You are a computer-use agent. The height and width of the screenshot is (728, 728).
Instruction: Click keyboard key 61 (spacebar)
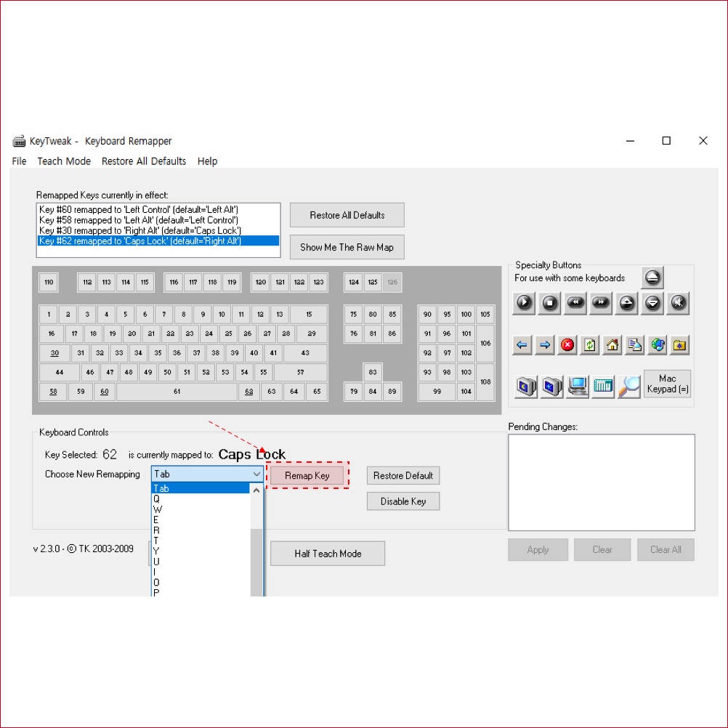(x=177, y=392)
